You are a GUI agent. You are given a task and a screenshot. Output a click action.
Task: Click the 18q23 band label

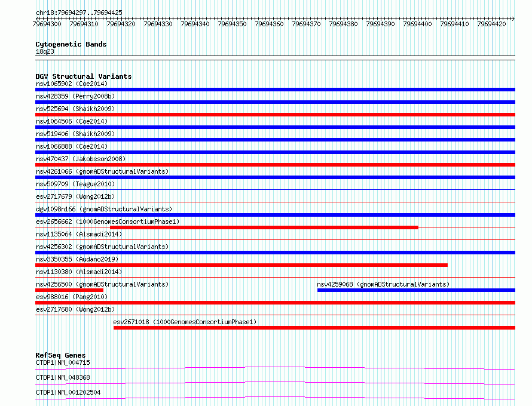[x=45, y=51]
